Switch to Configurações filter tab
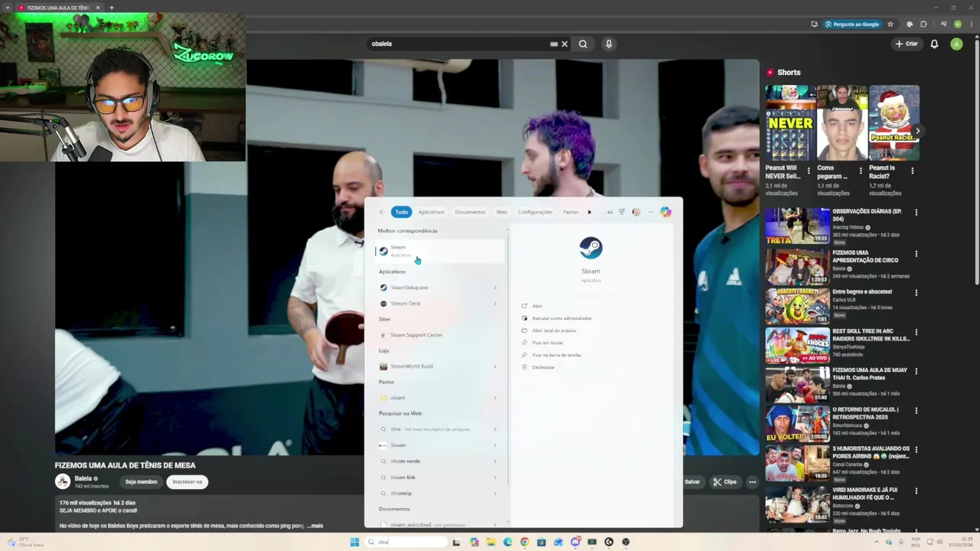The image size is (980, 551). point(535,212)
